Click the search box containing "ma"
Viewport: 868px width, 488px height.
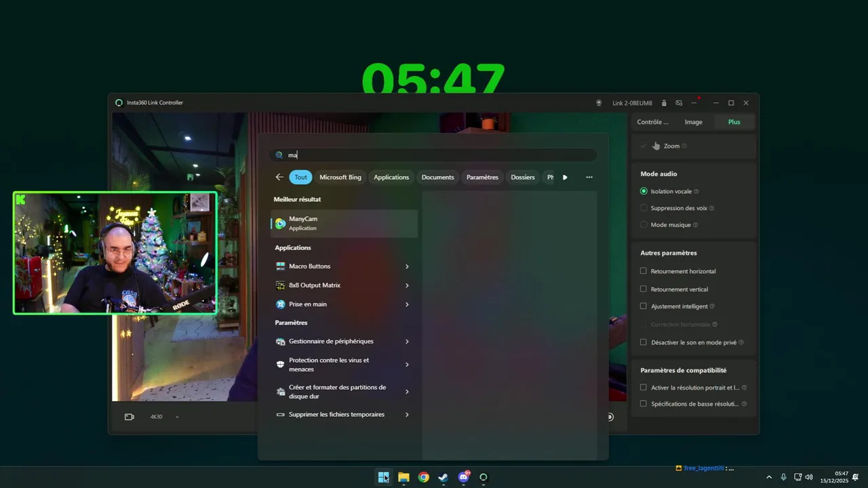click(x=433, y=155)
